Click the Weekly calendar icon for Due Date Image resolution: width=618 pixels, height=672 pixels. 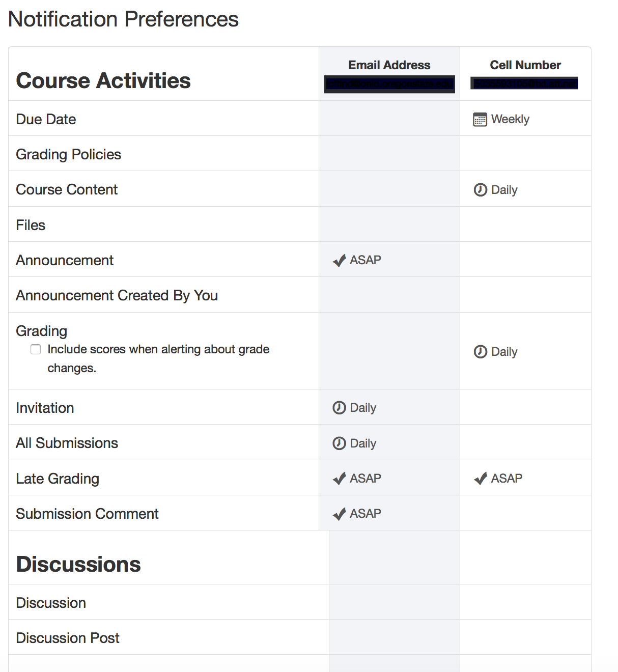pos(479,119)
